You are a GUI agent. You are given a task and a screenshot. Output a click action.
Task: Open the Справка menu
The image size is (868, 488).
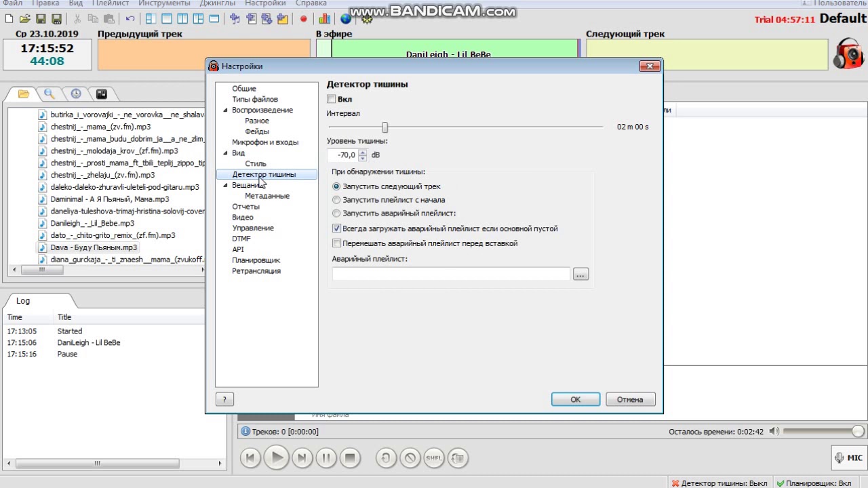point(311,3)
